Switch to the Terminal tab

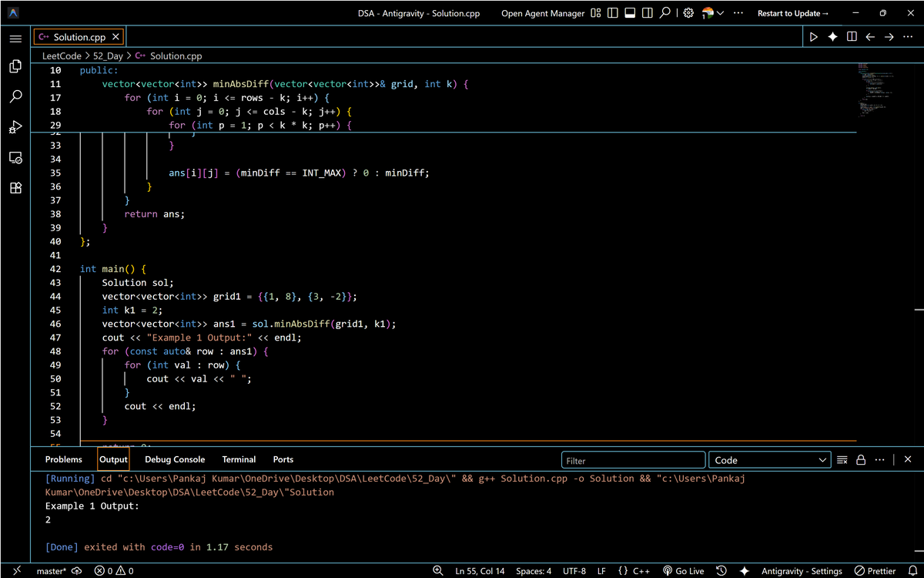coord(239,459)
